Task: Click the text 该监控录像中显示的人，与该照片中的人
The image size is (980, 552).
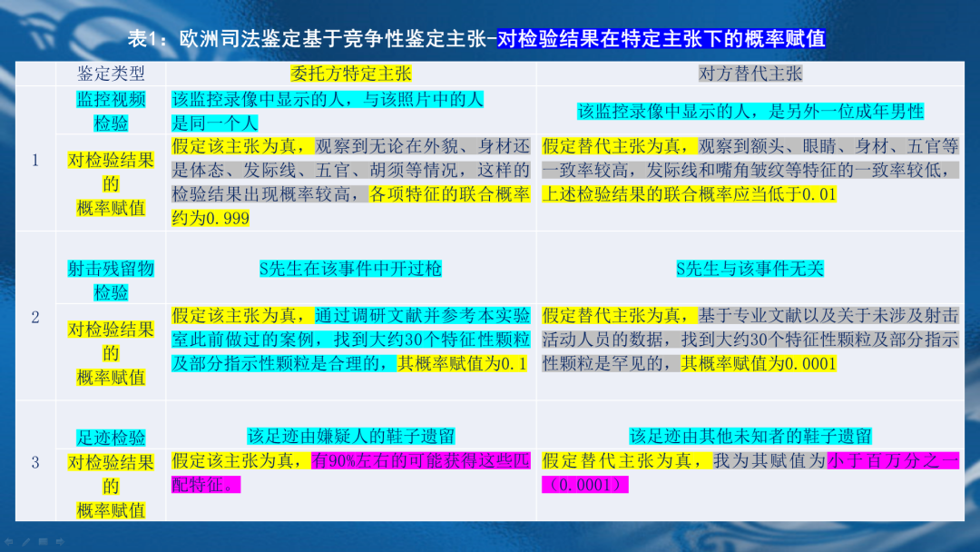Action: click(328, 99)
